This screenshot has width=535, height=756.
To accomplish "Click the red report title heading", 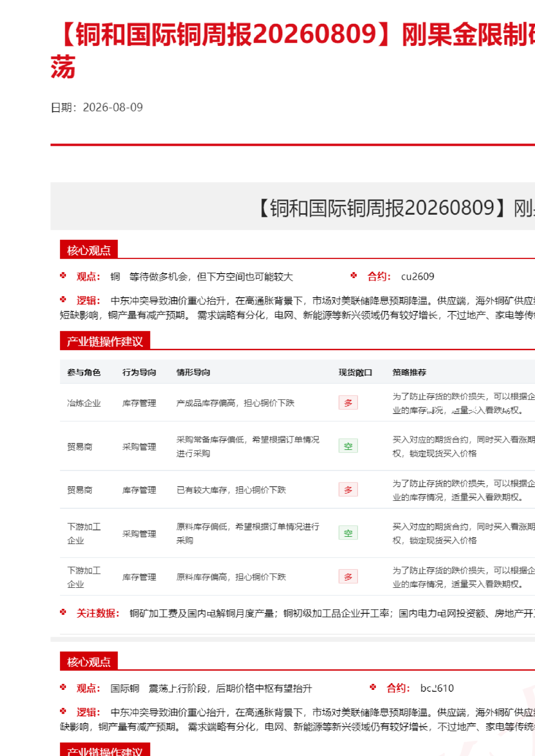I will (x=293, y=51).
